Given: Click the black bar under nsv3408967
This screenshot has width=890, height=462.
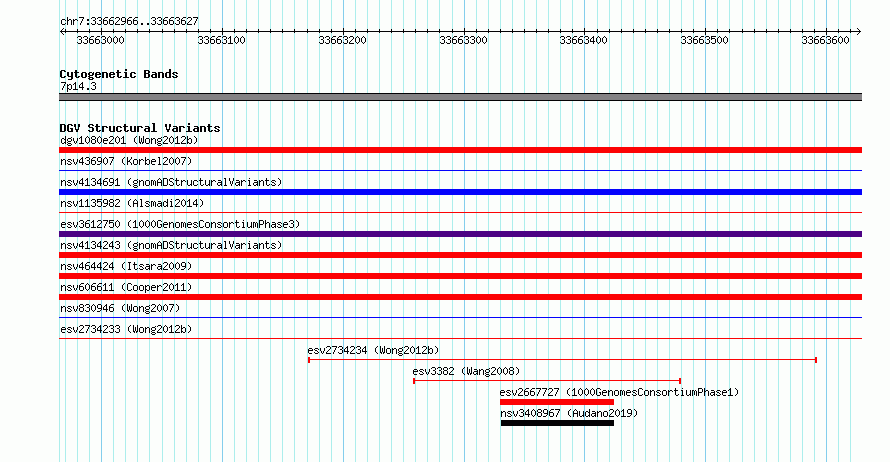Looking at the screenshot, I should click(557, 423).
